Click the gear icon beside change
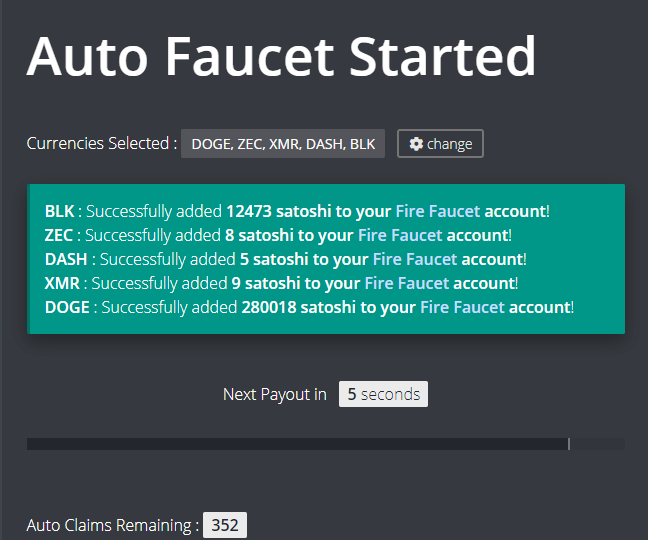 pyautogui.click(x=416, y=144)
